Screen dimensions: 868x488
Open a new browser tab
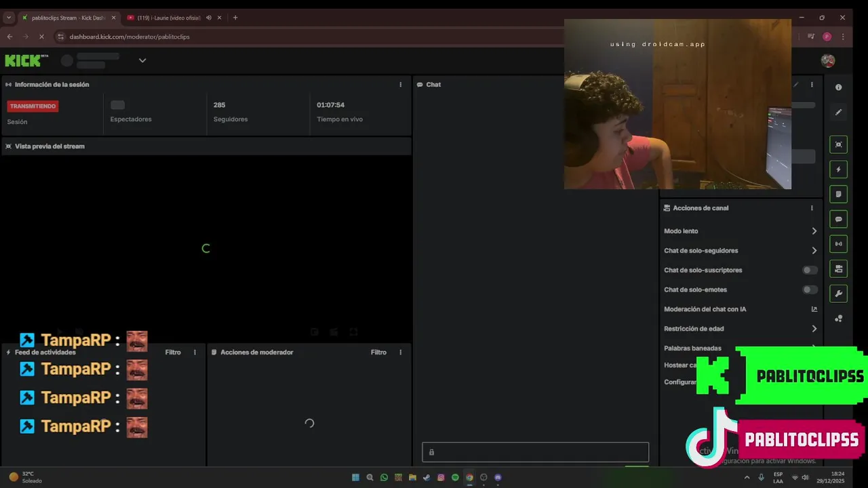(235, 18)
